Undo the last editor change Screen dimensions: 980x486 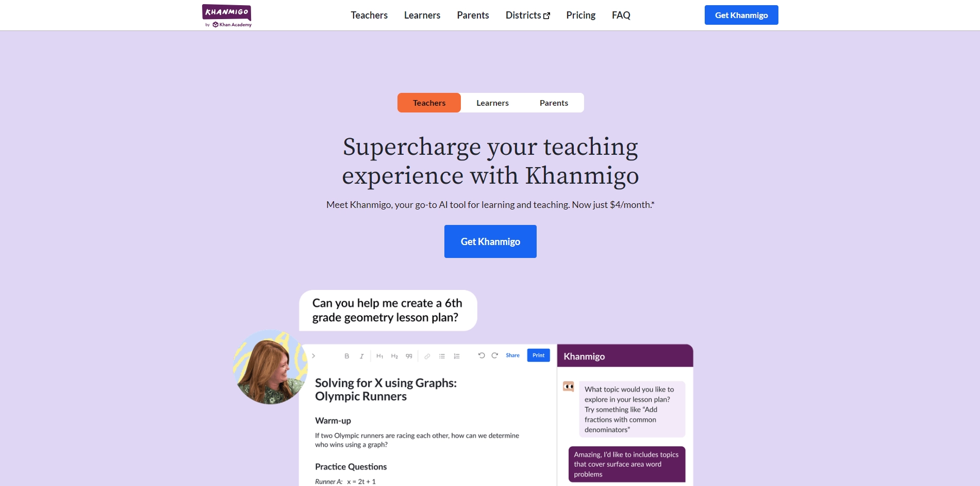point(481,355)
